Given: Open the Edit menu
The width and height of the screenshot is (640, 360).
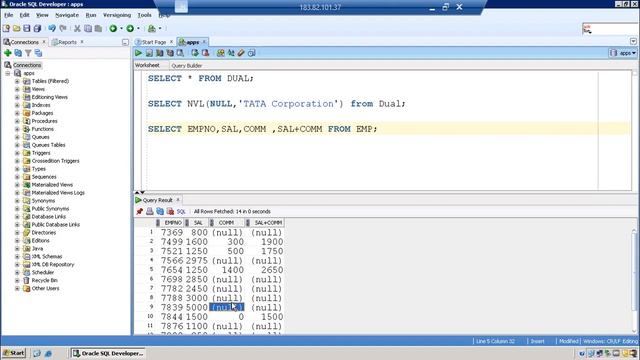Looking at the screenshot, I should [x=24, y=15].
